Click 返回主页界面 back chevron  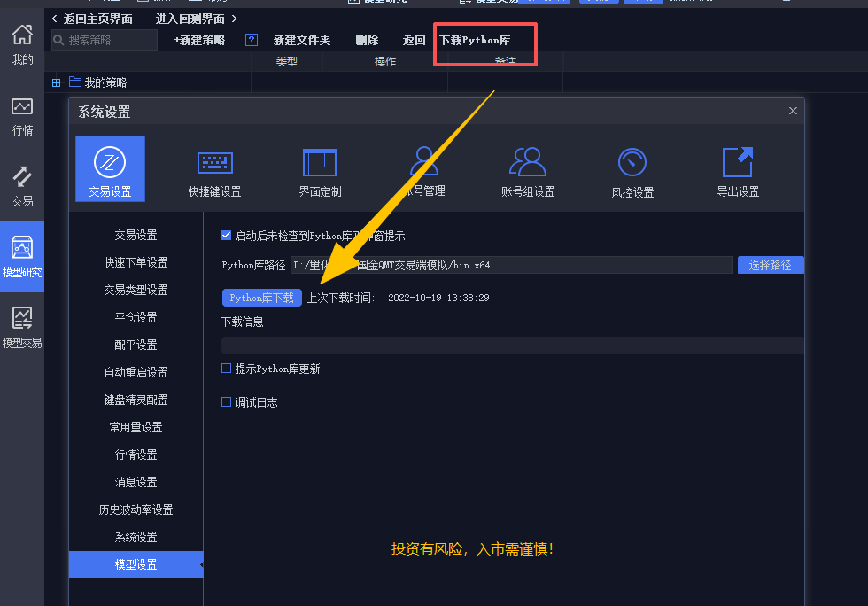pos(55,19)
